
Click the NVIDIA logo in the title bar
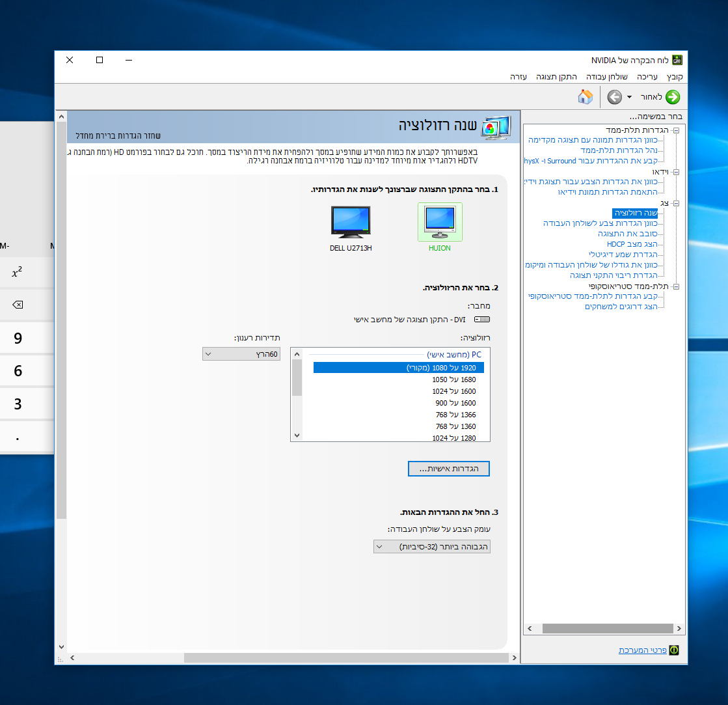click(x=677, y=59)
